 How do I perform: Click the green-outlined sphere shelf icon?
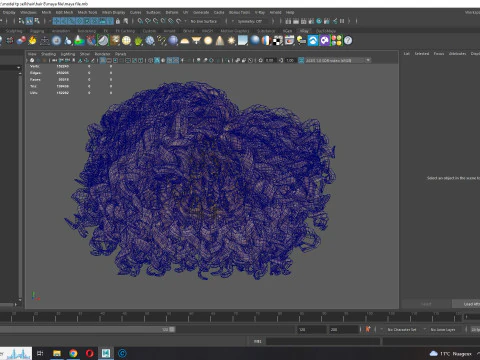[103, 41]
